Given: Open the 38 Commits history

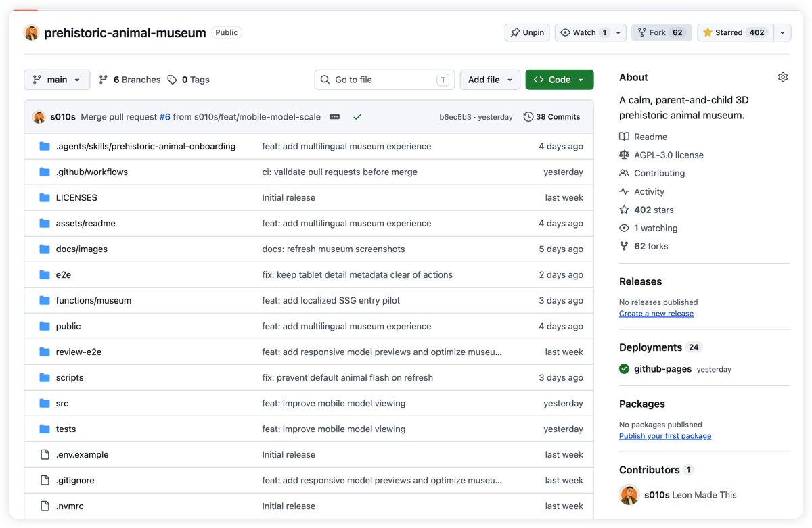Looking at the screenshot, I should 551,117.
